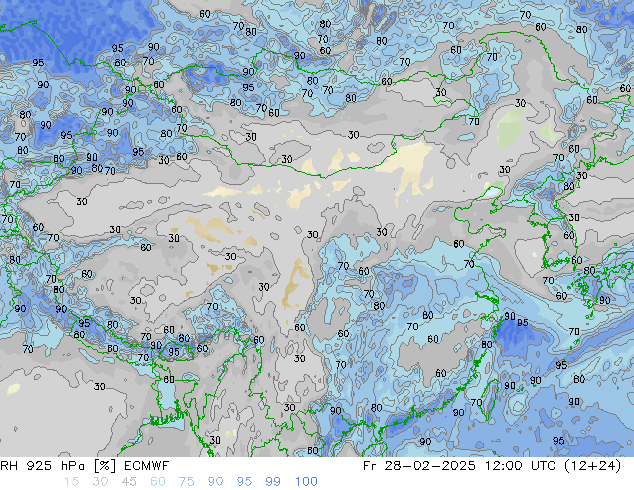Click legend value '15' below title
The image size is (634, 490).
pyautogui.click(x=71, y=482)
